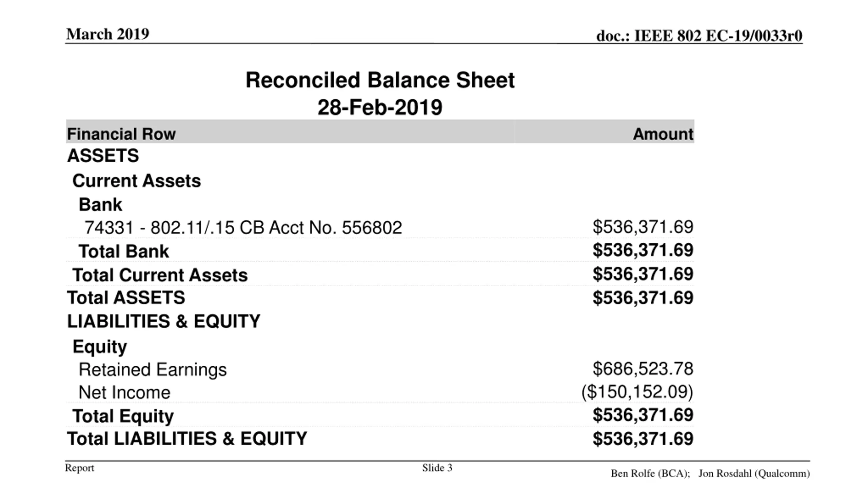Select the "Total LIABILITIES & EQUITY" amount
This screenshot has height=488, width=868.
click(x=643, y=439)
